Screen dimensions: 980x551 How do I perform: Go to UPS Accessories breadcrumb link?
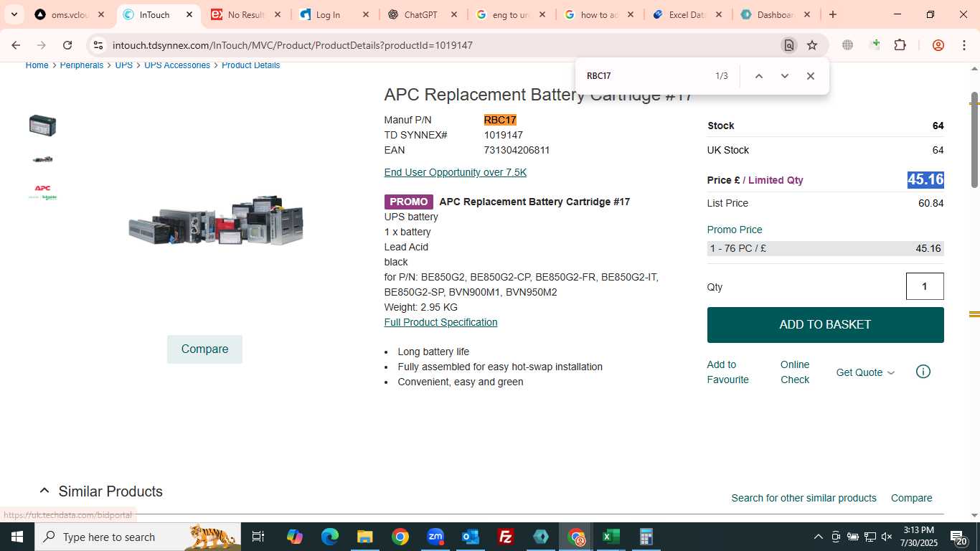(x=177, y=65)
